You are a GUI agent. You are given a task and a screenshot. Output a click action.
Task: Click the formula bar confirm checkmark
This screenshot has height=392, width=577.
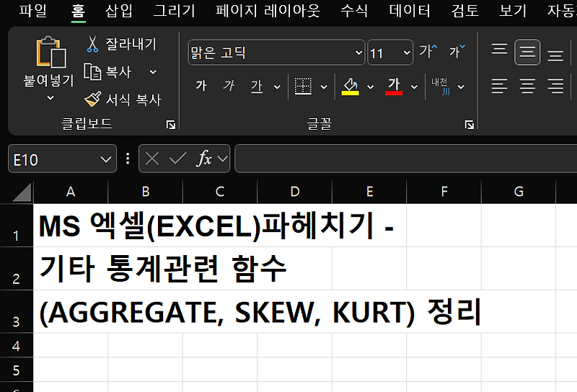point(177,159)
